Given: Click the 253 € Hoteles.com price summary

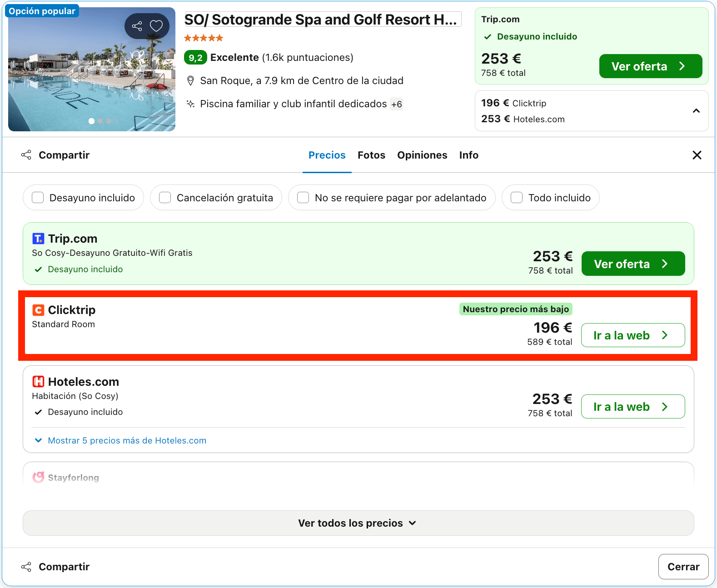Looking at the screenshot, I should [523, 119].
